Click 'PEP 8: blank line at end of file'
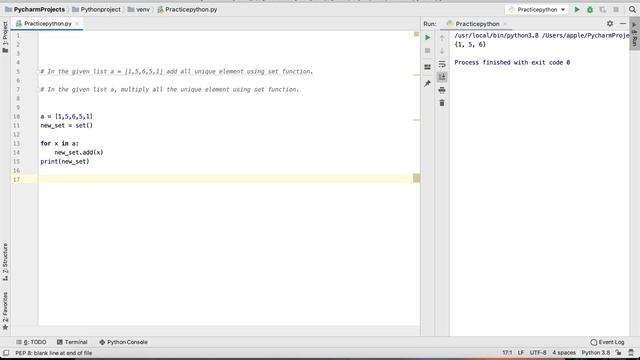 [53, 353]
